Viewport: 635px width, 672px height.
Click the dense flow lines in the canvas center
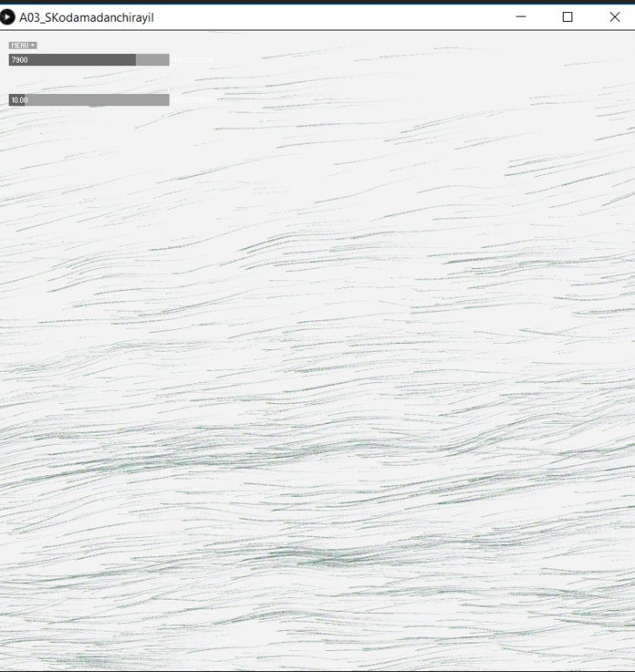(x=317, y=453)
